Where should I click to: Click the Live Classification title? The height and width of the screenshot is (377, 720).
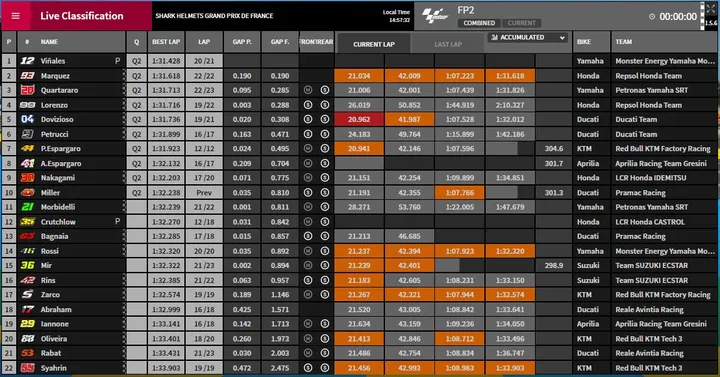coord(82,16)
